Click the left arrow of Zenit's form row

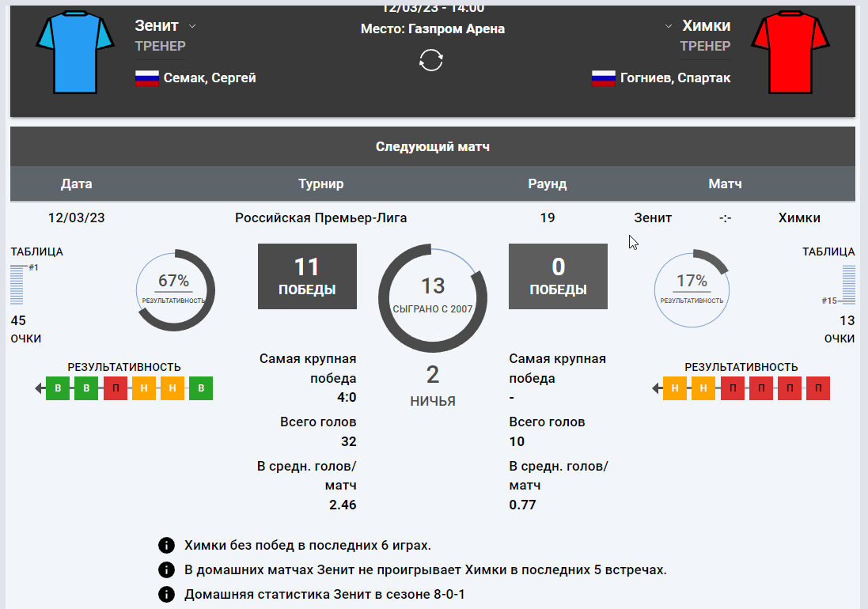click(39, 388)
